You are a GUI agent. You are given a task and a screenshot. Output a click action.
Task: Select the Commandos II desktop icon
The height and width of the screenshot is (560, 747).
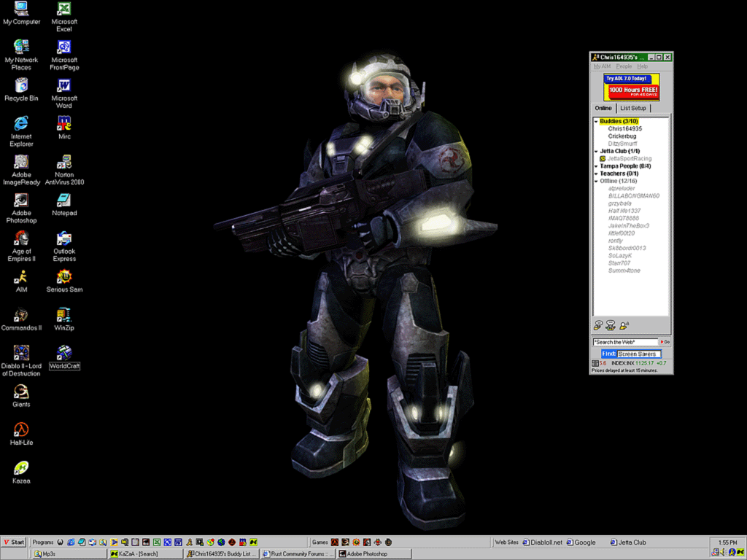pyautogui.click(x=21, y=319)
